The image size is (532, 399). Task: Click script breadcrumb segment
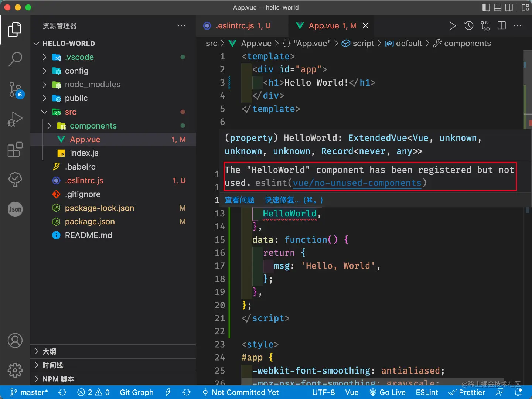358,44
